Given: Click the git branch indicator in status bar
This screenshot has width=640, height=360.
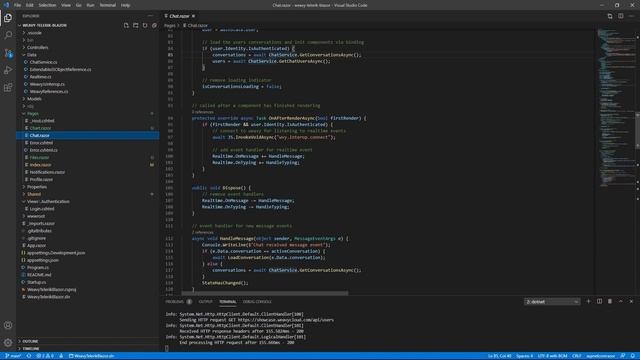Looking at the screenshot, I should point(12,356).
